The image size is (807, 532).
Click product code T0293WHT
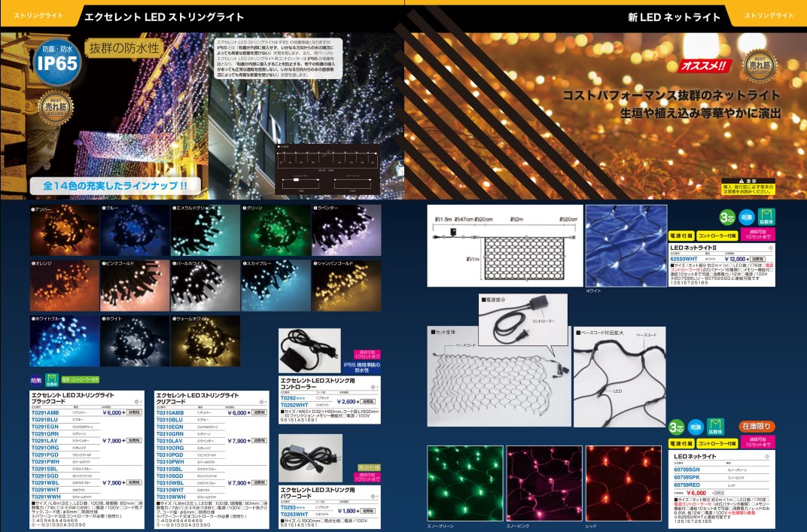coord(294,515)
